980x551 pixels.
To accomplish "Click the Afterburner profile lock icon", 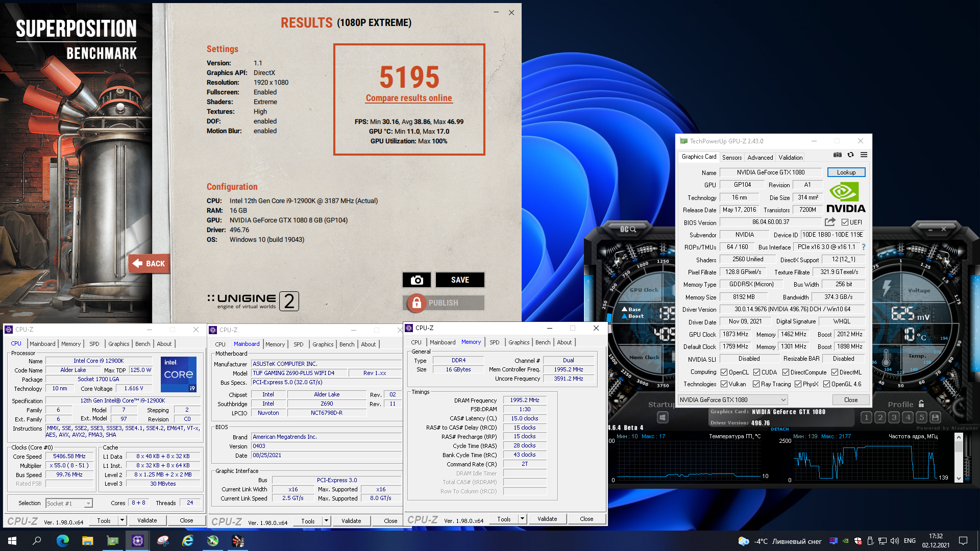I will (x=921, y=404).
